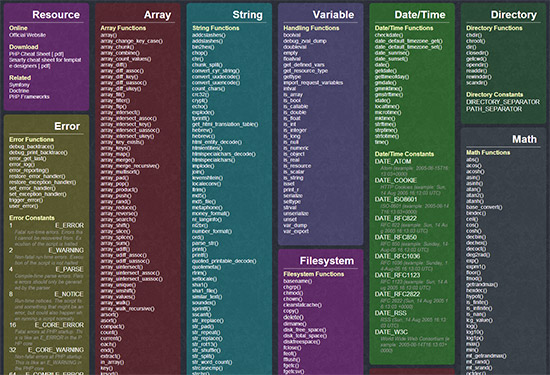Select the DATE_ATOM constant
The image size is (550, 375).
pos(393,162)
